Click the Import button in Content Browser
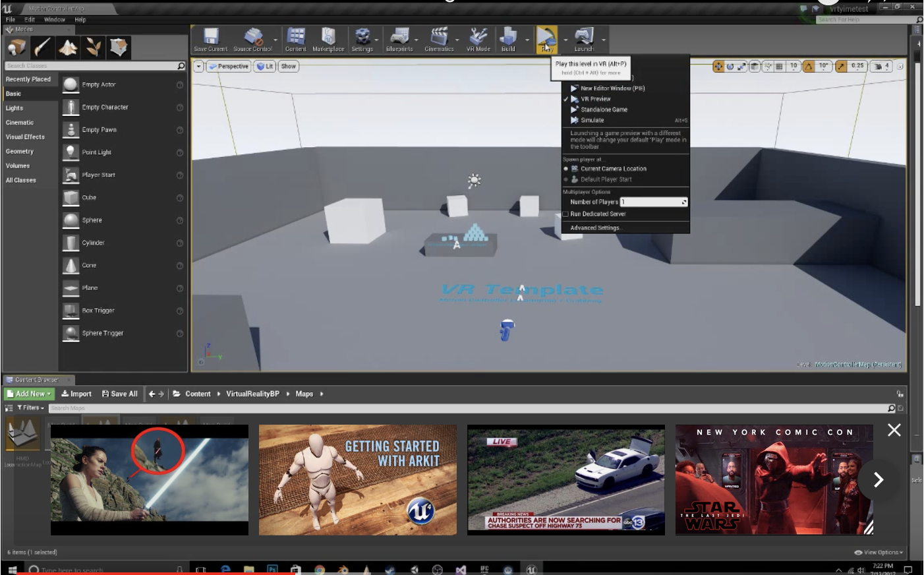 [x=76, y=394]
